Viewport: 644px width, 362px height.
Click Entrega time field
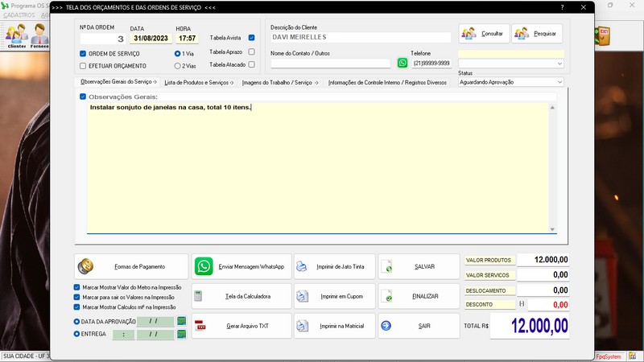pos(124,335)
